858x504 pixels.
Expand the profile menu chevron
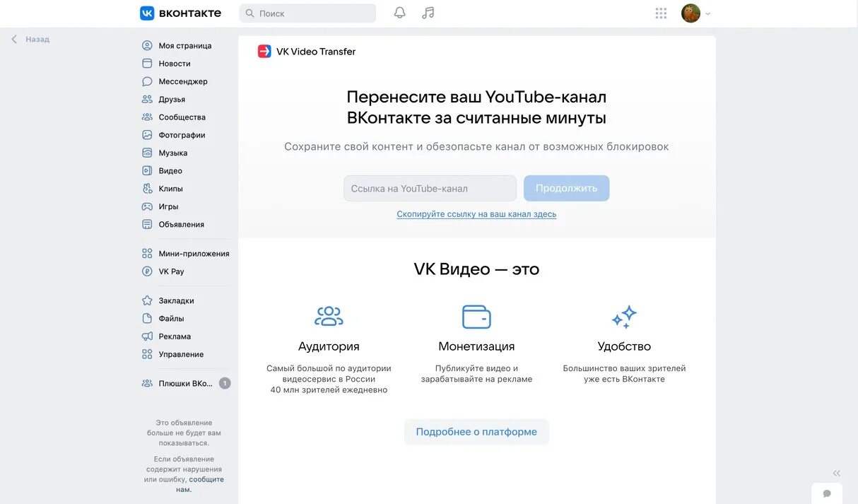pos(707,13)
